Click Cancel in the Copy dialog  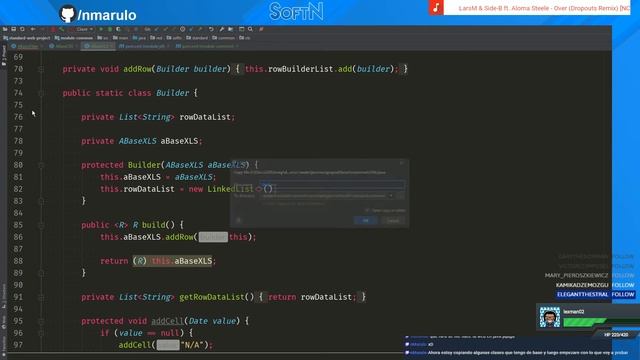(393, 220)
